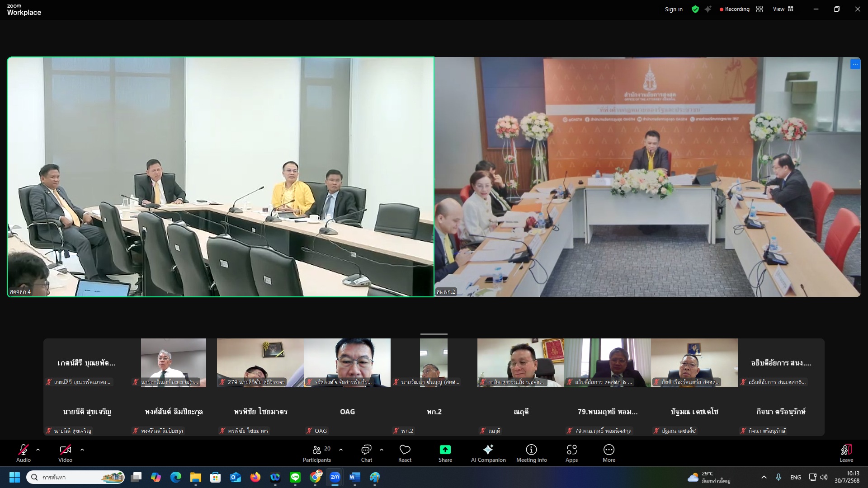This screenshot has height=488, width=868.
Task: Open Participants list icon
Action: (x=317, y=450)
